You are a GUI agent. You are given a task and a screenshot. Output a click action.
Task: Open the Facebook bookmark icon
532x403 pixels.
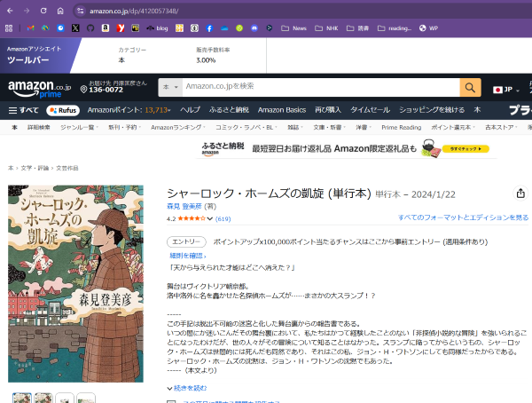pos(209,28)
